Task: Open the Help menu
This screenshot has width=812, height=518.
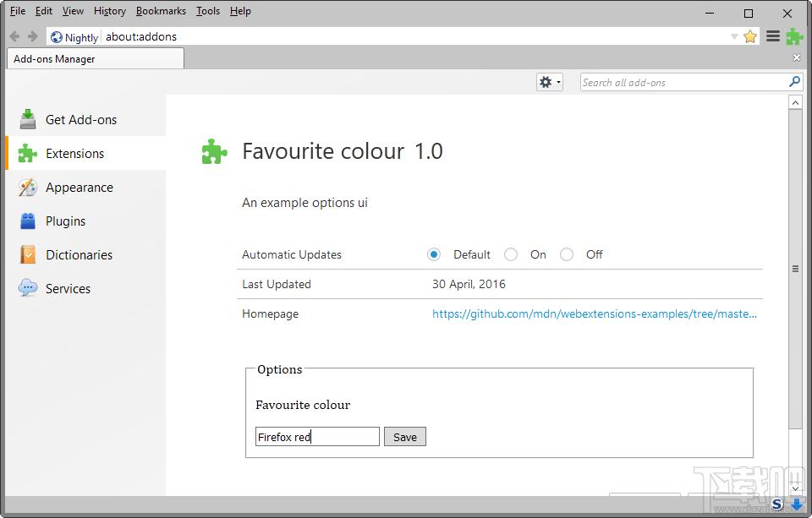Action: coord(240,11)
